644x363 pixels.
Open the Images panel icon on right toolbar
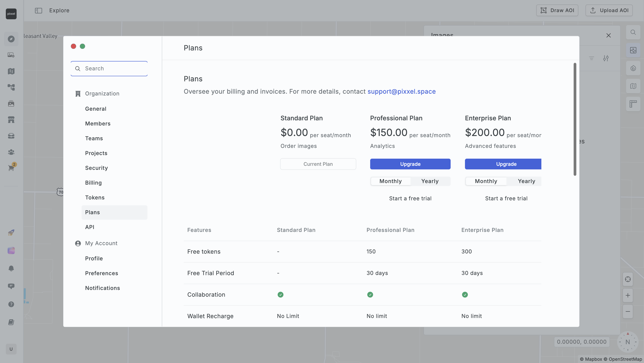633,50
